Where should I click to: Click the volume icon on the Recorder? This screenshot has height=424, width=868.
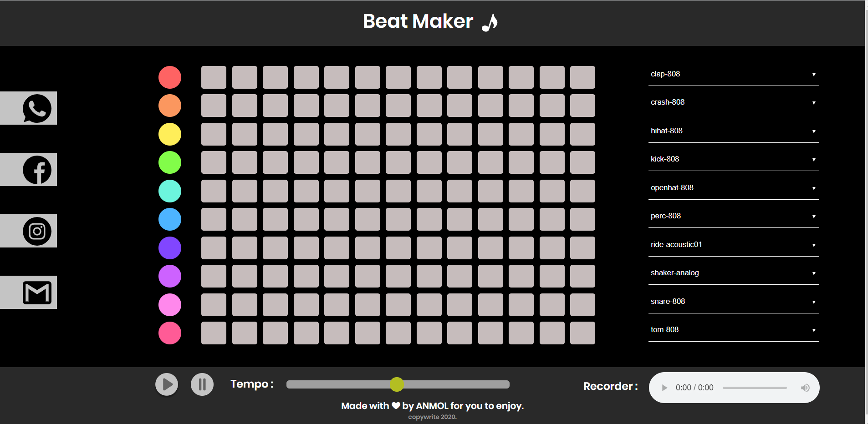tap(804, 387)
